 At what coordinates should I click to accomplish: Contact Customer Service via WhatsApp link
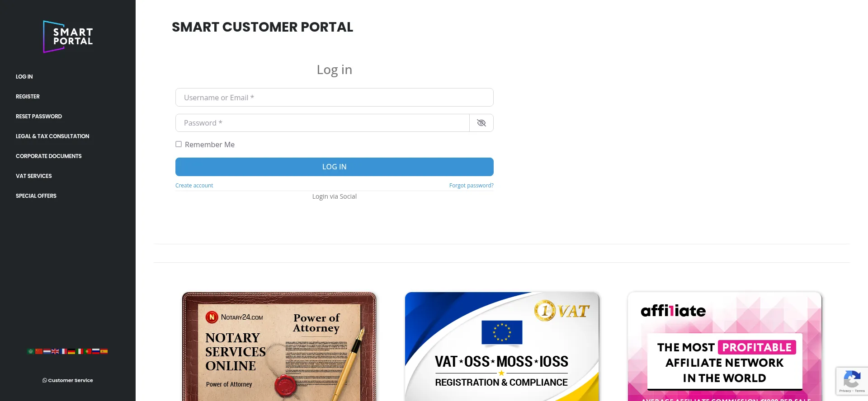pyautogui.click(x=68, y=380)
